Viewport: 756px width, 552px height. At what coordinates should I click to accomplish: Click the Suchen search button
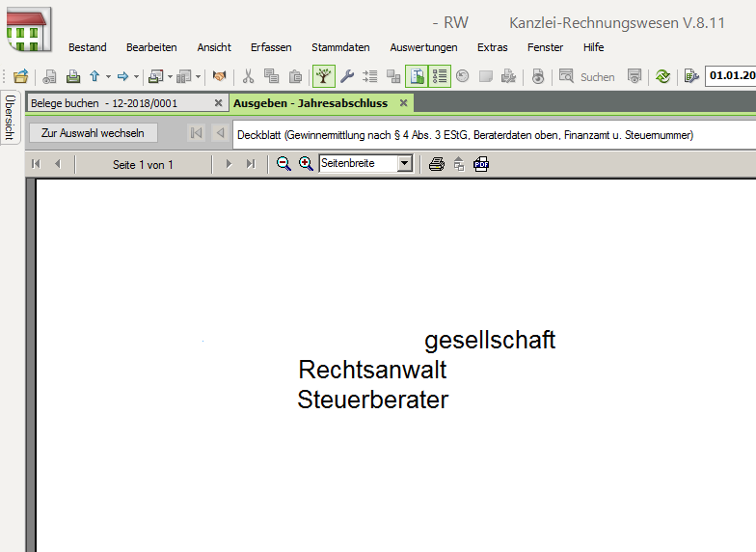tap(587, 76)
